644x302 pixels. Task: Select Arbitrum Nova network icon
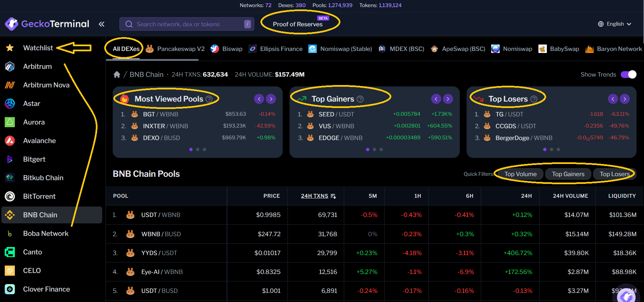pos(10,85)
